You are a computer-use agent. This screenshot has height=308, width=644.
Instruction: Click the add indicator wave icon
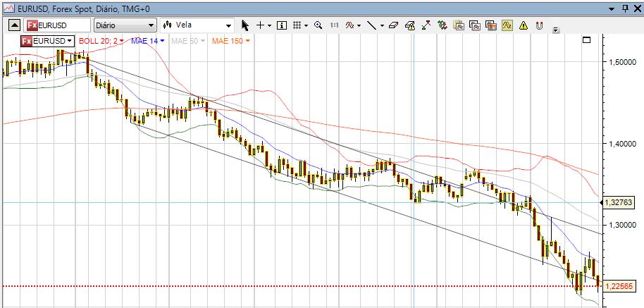(349, 25)
